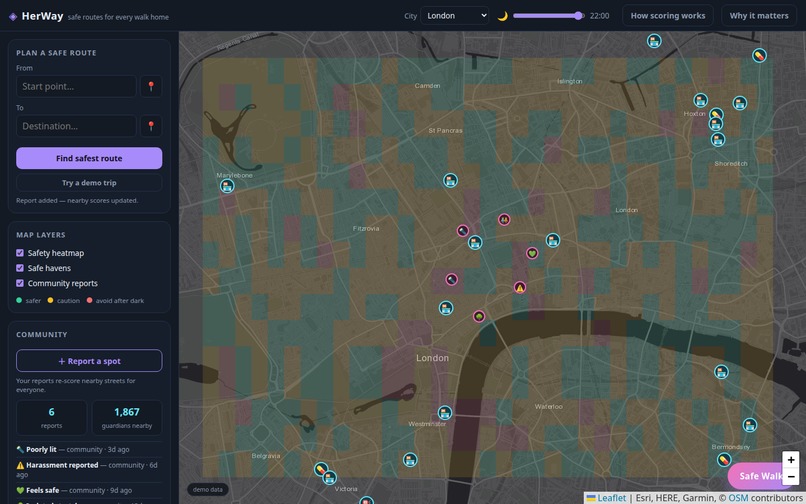The image size is (806, 504).
Task: Open the shop haven marker left of the tree marker
Action: [x=446, y=308]
